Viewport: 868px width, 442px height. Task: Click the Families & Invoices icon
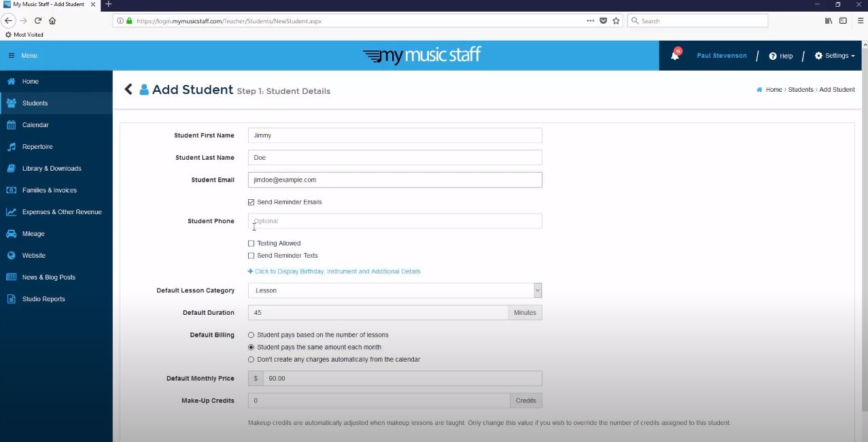point(11,190)
